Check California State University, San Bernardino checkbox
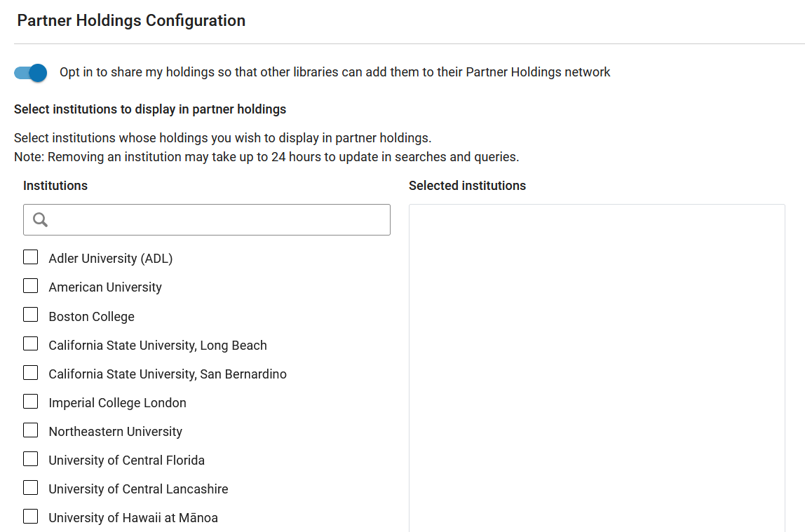Viewport: 805px width, 532px height. tap(31, 372)
